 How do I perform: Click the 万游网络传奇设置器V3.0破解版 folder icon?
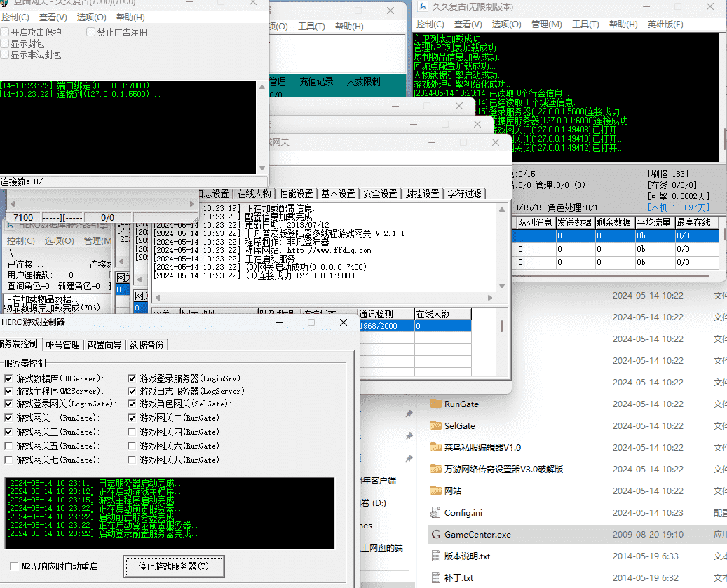[x=436, y=469]
